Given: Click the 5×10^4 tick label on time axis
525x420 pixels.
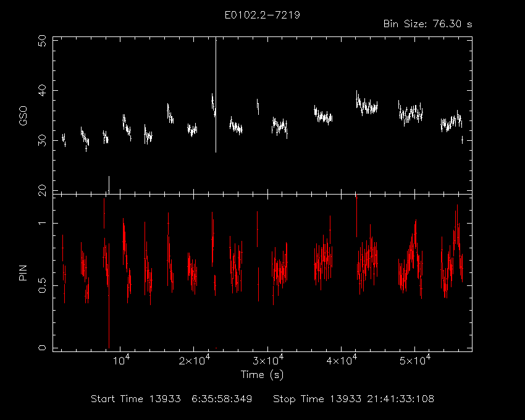Looking at the screenshot, I should (415, 360).
